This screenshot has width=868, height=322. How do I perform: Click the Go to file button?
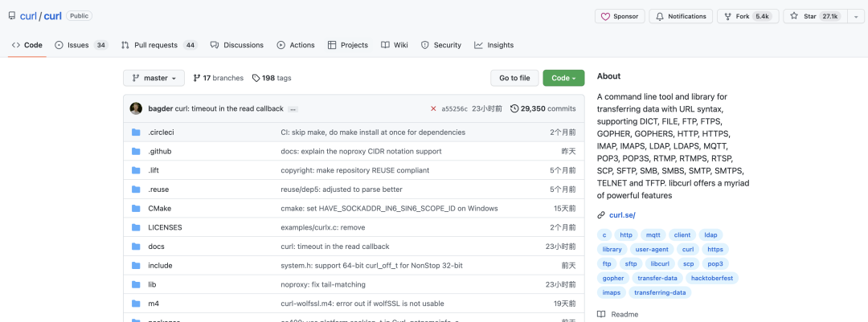point(514,78)
